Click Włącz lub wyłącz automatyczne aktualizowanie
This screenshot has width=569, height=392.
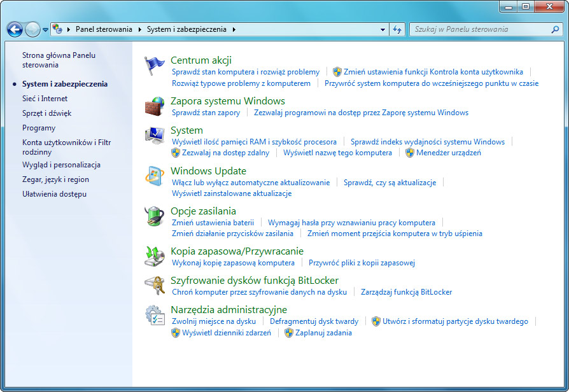pyautogui.click(x=251, y=183)
